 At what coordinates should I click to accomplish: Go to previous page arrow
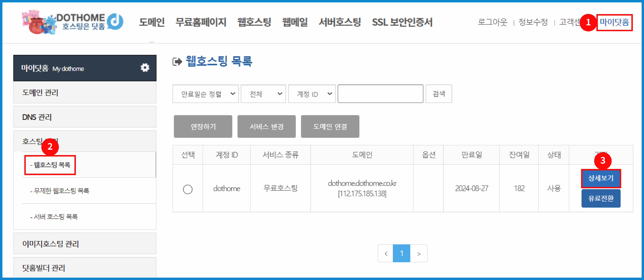coord(386,254)
